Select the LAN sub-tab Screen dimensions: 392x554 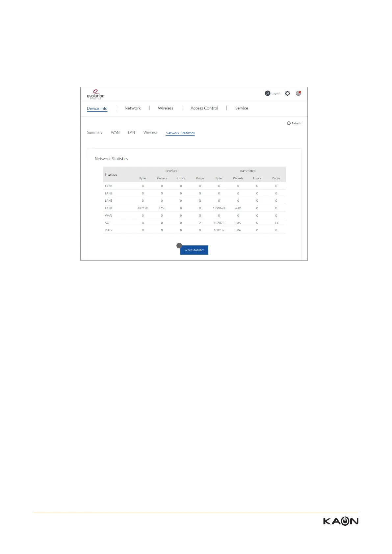(131, 133)
